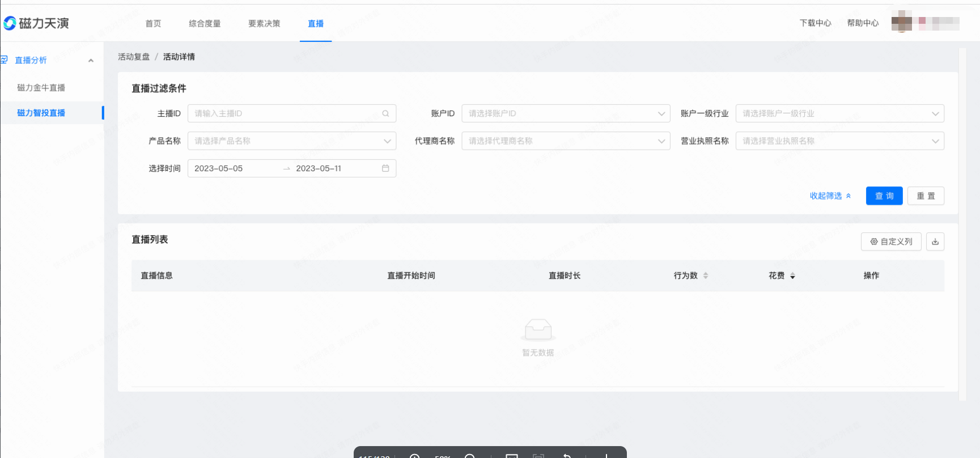This screenshot has height=458, width=980.
Task: Collapse filters with 收起筛选
Action: pyautogui.click(x=830, y=196)
